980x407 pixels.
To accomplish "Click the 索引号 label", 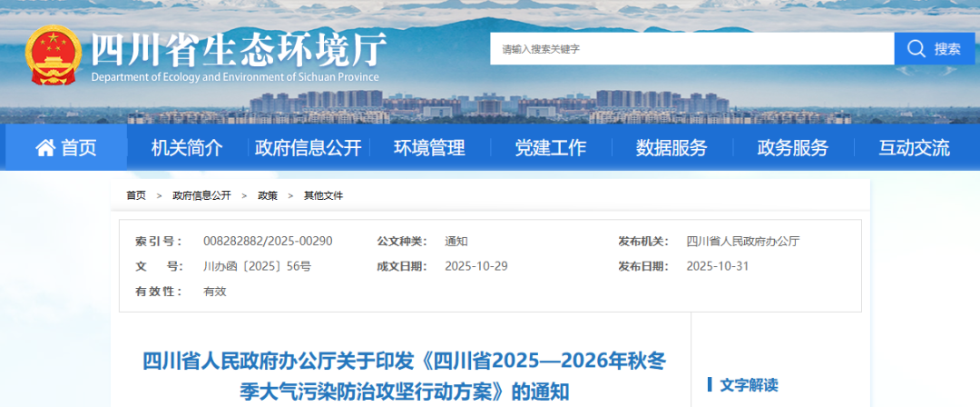I will pyautogui.click(x=160, y=242).
